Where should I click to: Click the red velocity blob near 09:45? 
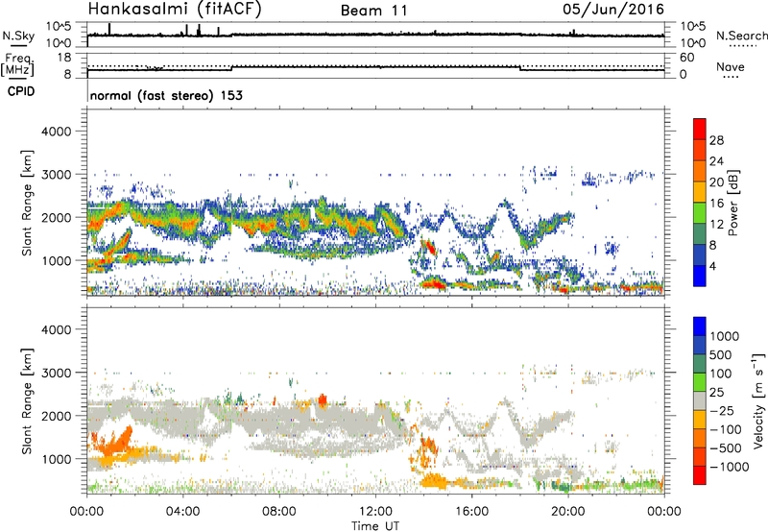(323, 400)
